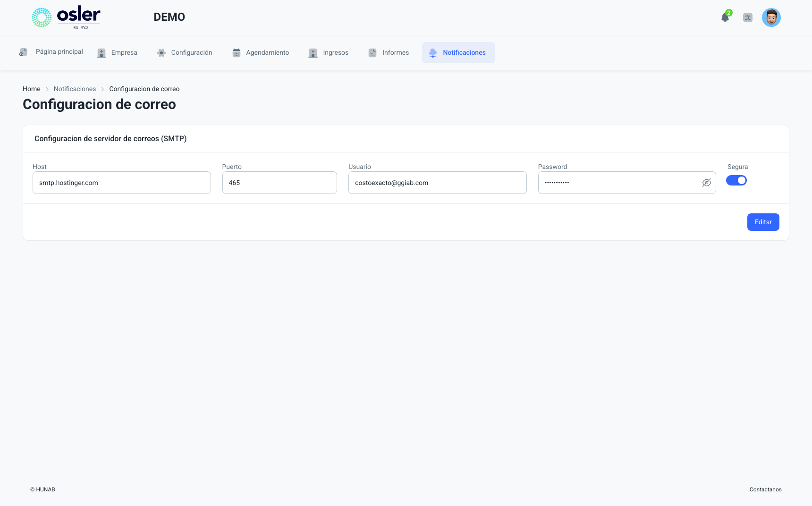Select the Notificaciones menu tab
Viewport: 812px width, 506px height.
point(458,52)
